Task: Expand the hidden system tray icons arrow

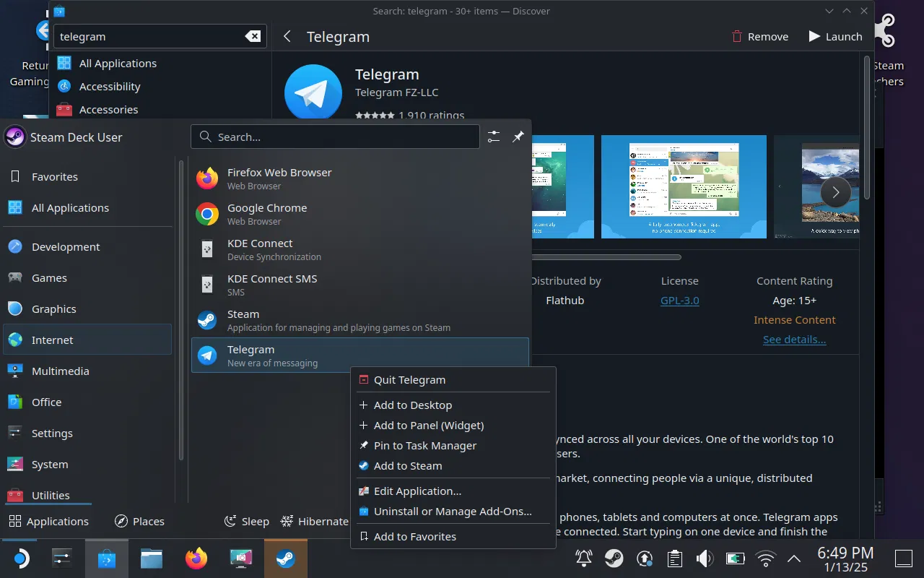Action: [x=794, y=558]
